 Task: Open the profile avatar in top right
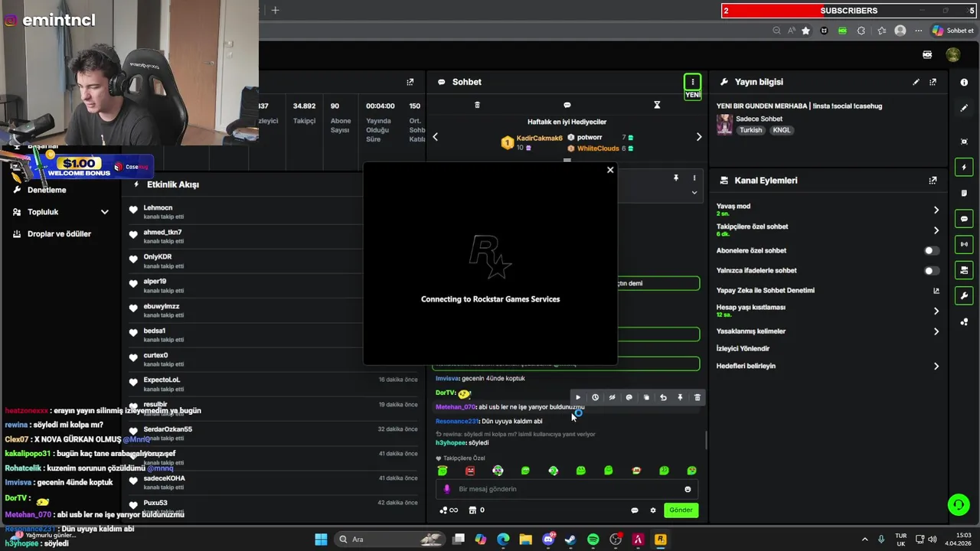952,54
